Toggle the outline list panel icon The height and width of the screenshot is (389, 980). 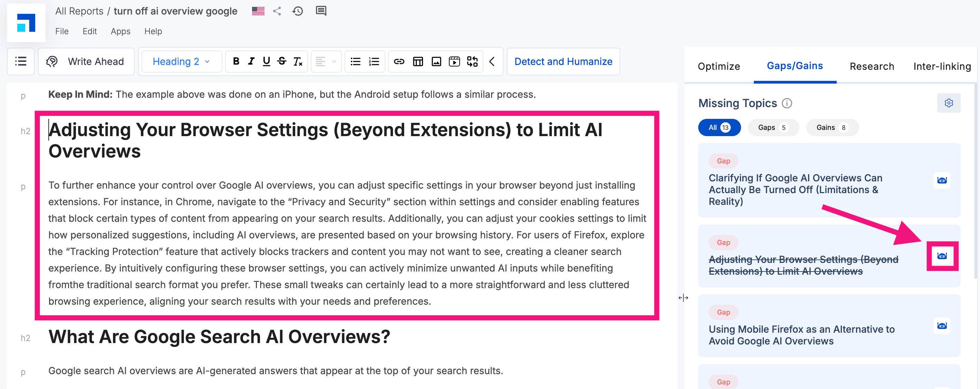pyautogui.click(x=20, y=61)
